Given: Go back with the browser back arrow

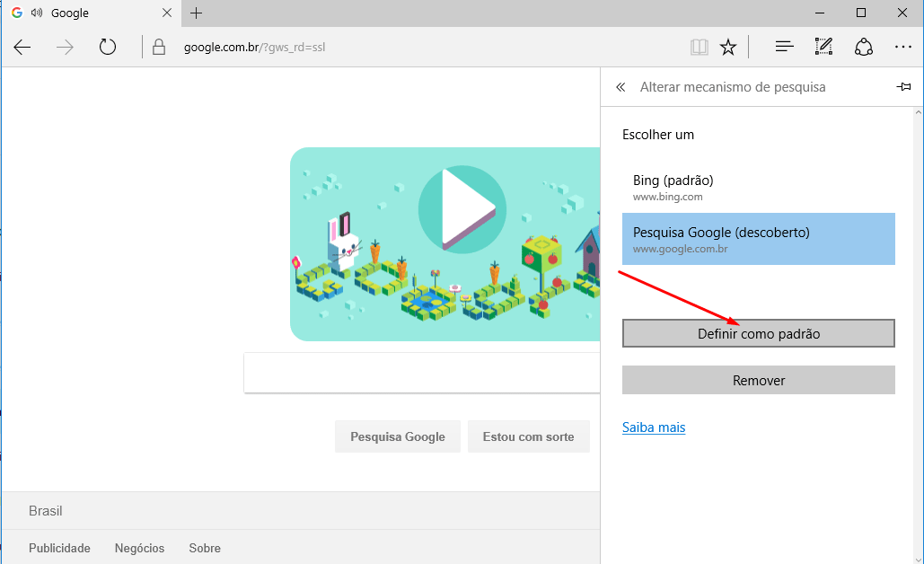Looking at the screenshot, I should (x=22, y=47).
